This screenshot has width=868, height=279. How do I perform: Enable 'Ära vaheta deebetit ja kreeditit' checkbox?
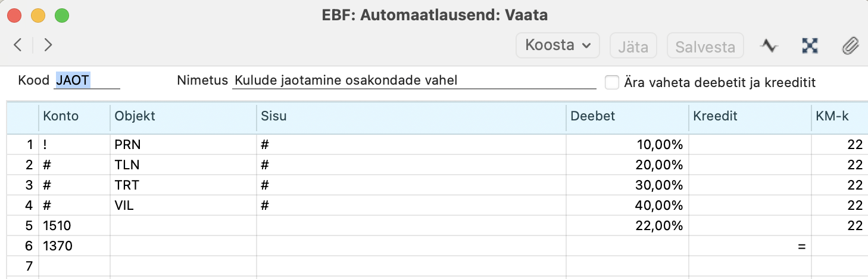click(612, 82)
